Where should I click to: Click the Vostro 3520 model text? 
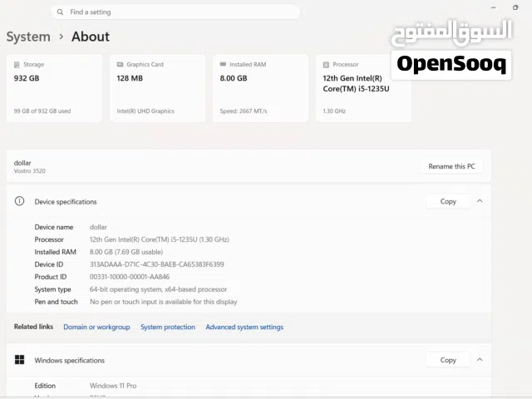[30, 171]
